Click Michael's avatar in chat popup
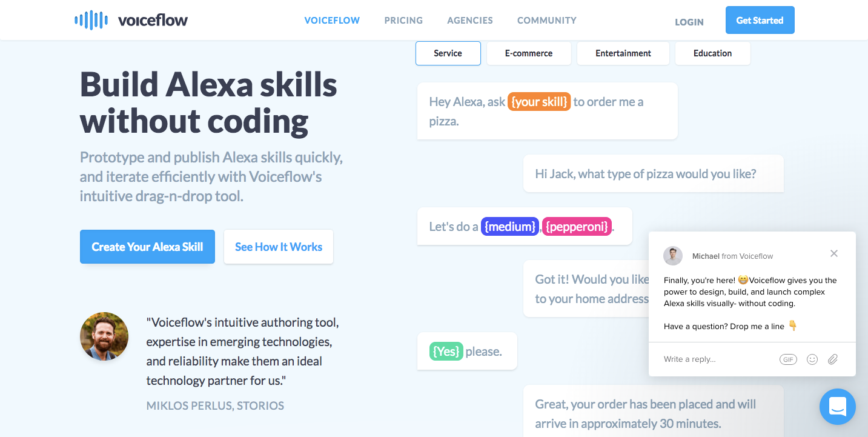868x437 pixels. coord(673,256)
